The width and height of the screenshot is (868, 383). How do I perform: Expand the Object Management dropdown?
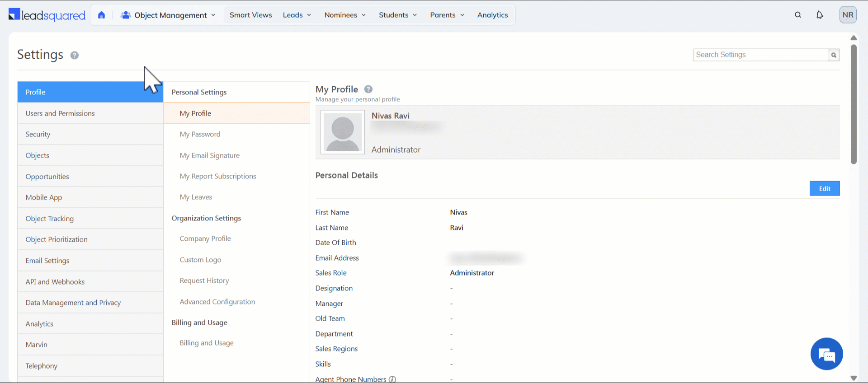tap(168, 15)
